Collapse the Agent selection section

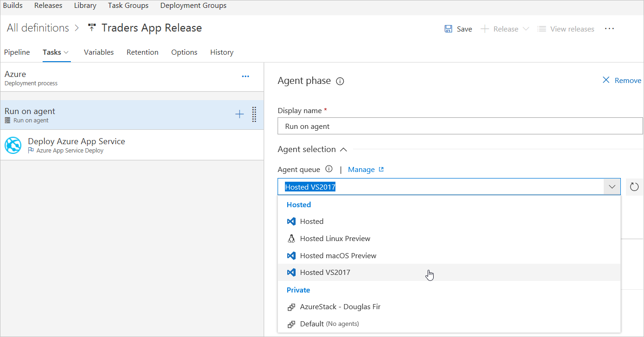pos(343,149)
